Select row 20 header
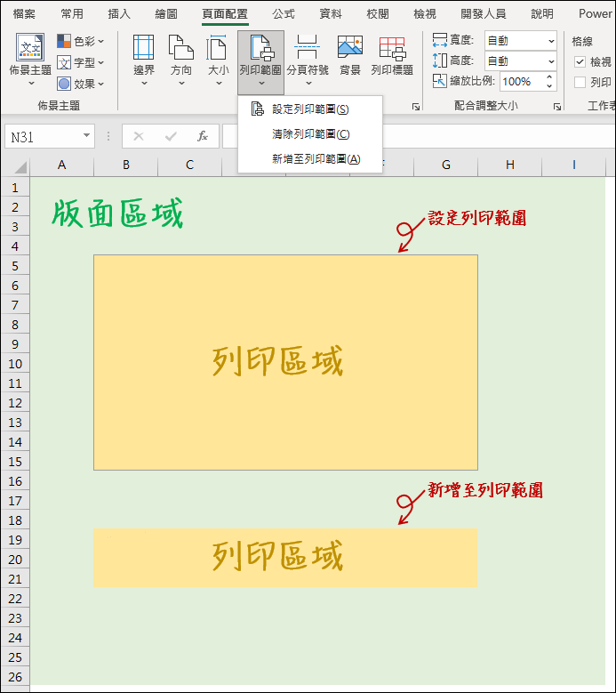616x693 pixels. pyautogui.click(x=15, y=560)
